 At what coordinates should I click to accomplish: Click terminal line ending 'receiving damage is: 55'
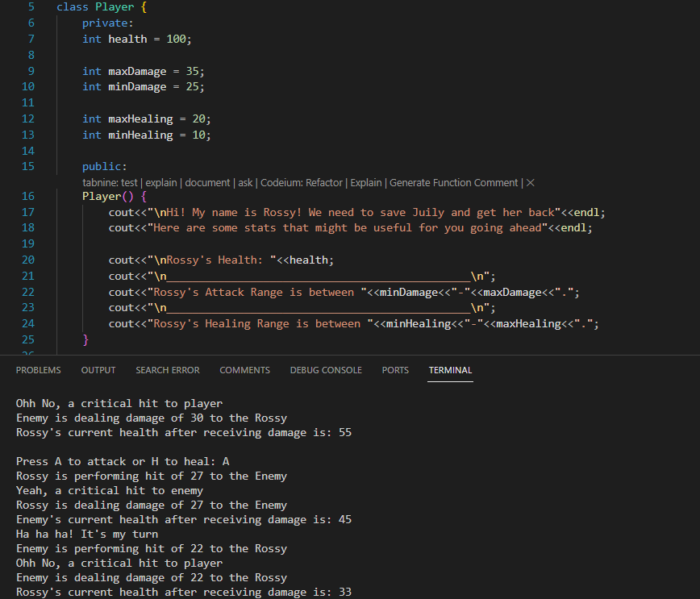point(184,432)
